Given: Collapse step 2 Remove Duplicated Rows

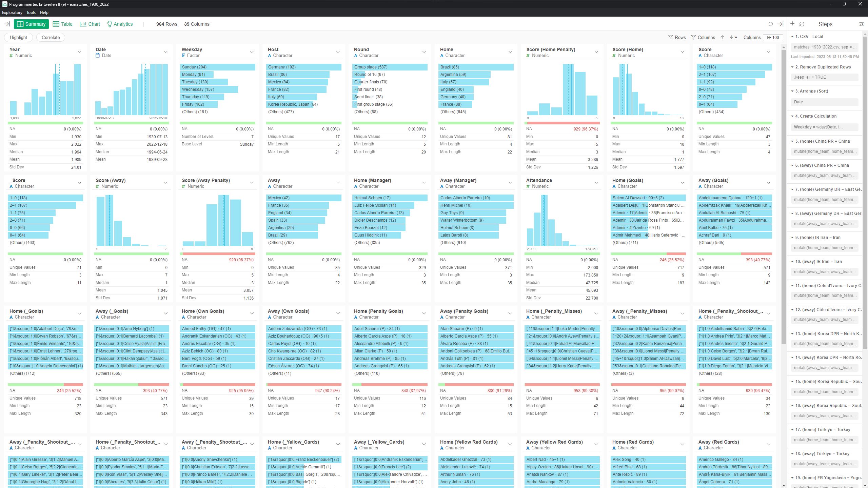Looking at the screenshot, I should pyautogui.click(x=792, y=67).
